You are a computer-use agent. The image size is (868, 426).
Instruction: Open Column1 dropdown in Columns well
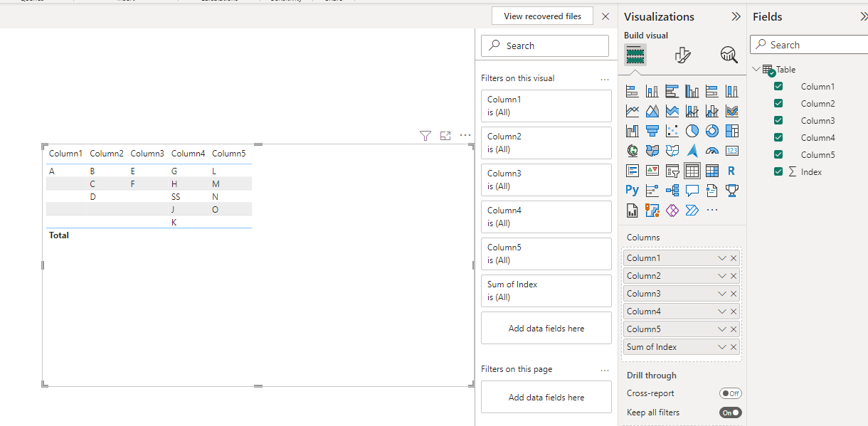[x=722, y=258]
